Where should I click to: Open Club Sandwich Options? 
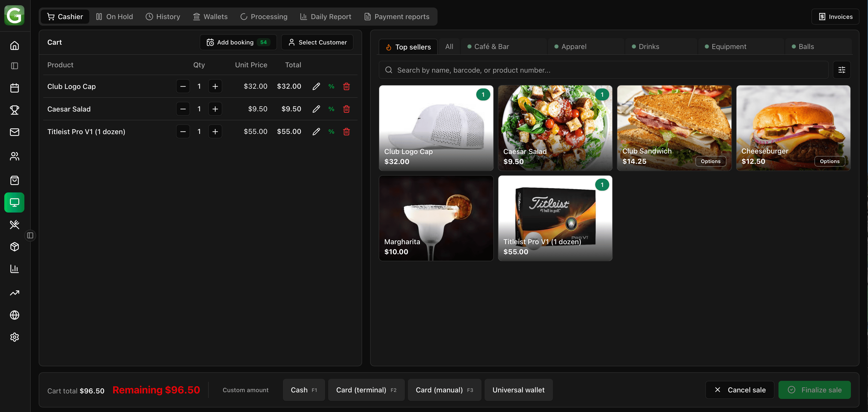tap(710, 161)
